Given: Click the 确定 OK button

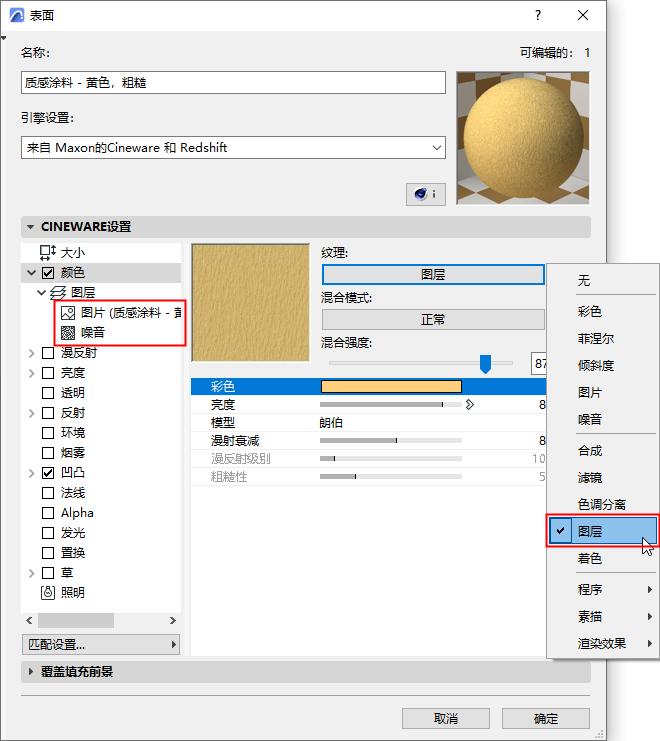Looking at the screenshot, I should (x=546, y=719).
